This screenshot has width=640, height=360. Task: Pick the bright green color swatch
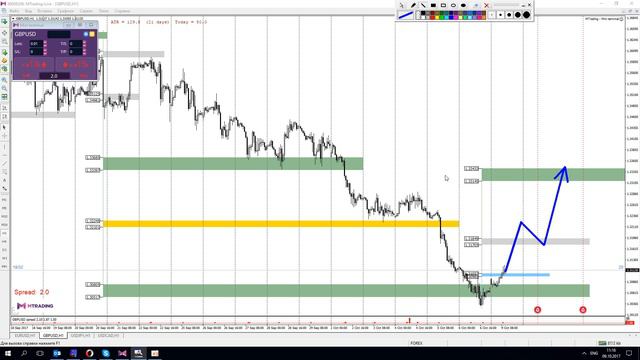442,18
